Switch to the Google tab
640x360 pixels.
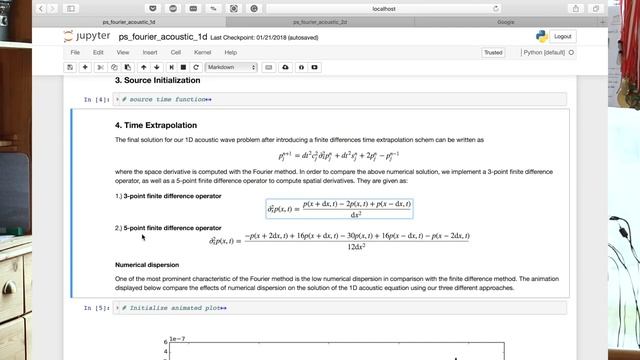tap(506, 22)
